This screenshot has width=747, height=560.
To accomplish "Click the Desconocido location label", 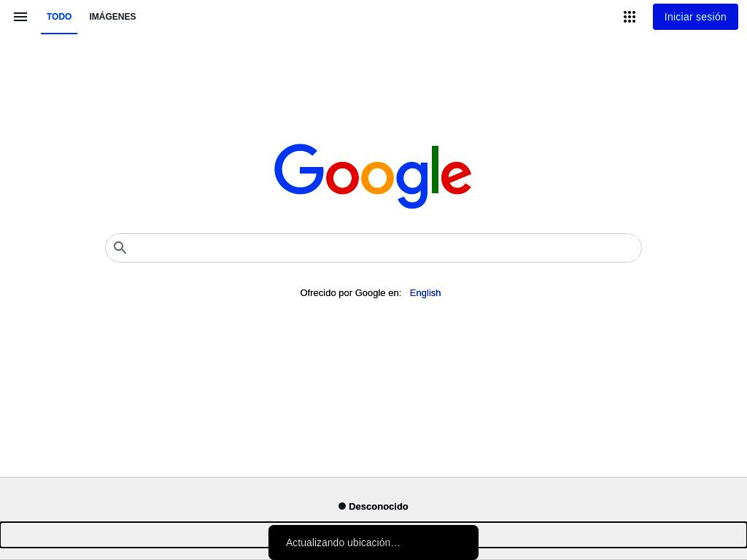I will 379,506.
